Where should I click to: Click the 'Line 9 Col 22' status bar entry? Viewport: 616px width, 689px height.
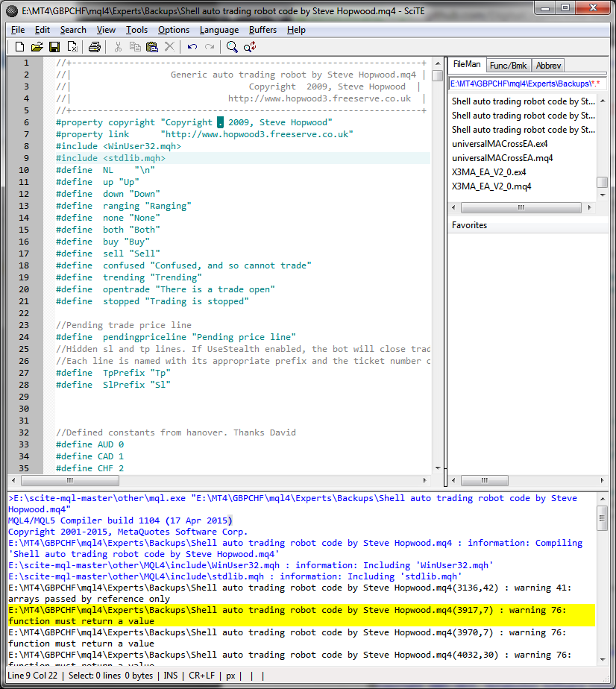[33, 676]
